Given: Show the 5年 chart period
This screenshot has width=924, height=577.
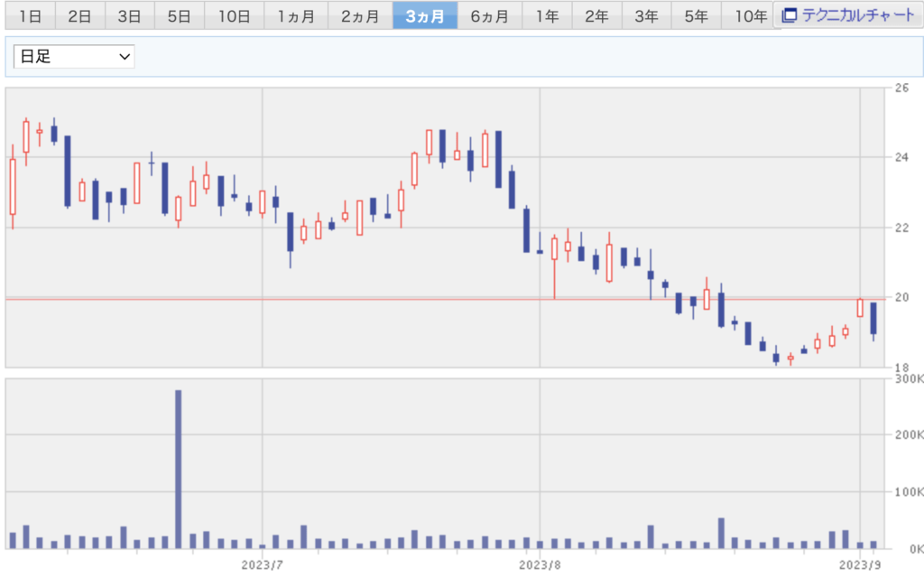Looking at the screenshot, I should pos(695,15).
